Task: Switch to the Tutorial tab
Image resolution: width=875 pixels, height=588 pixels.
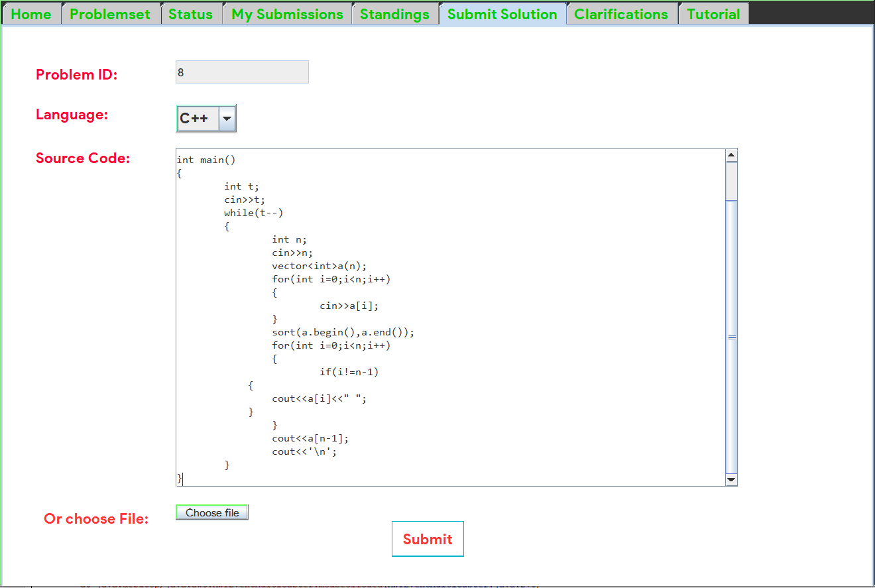Action: tap(713, 14)
